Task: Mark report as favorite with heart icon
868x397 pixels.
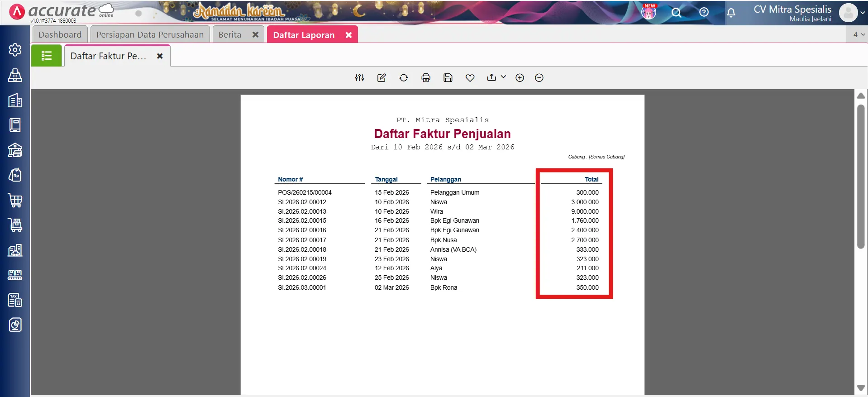Action: pos(470,78)
